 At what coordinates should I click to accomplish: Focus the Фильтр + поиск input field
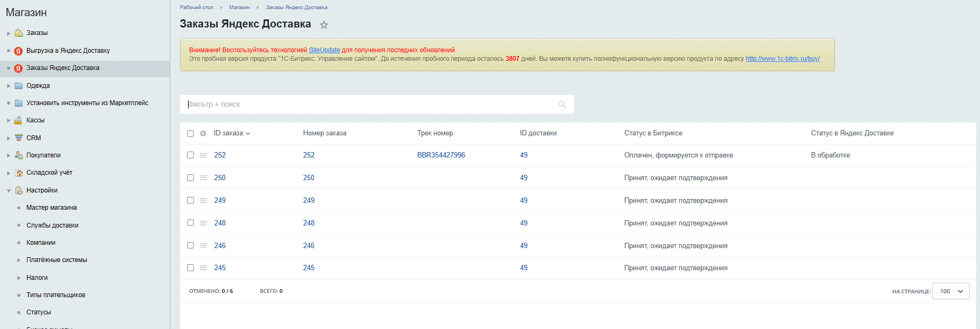(377, 105)
